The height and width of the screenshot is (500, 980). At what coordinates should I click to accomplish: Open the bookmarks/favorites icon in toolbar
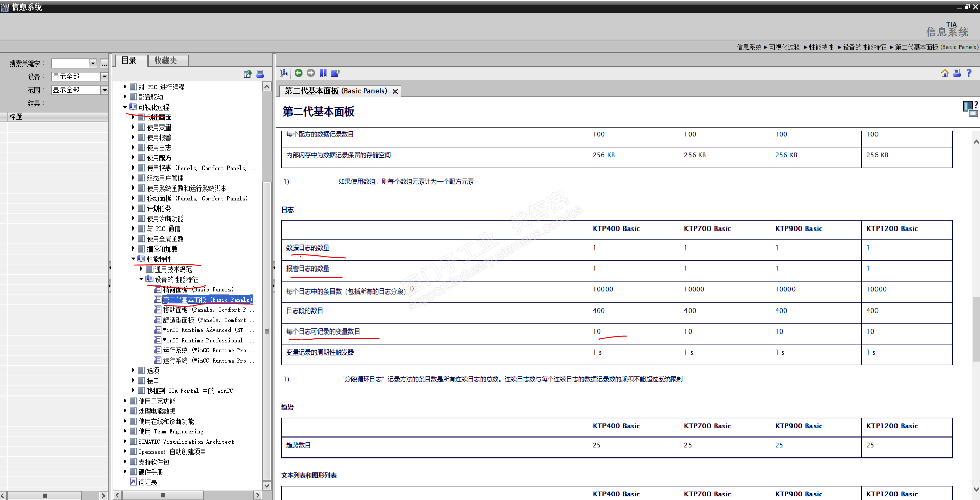coord(323,73)
